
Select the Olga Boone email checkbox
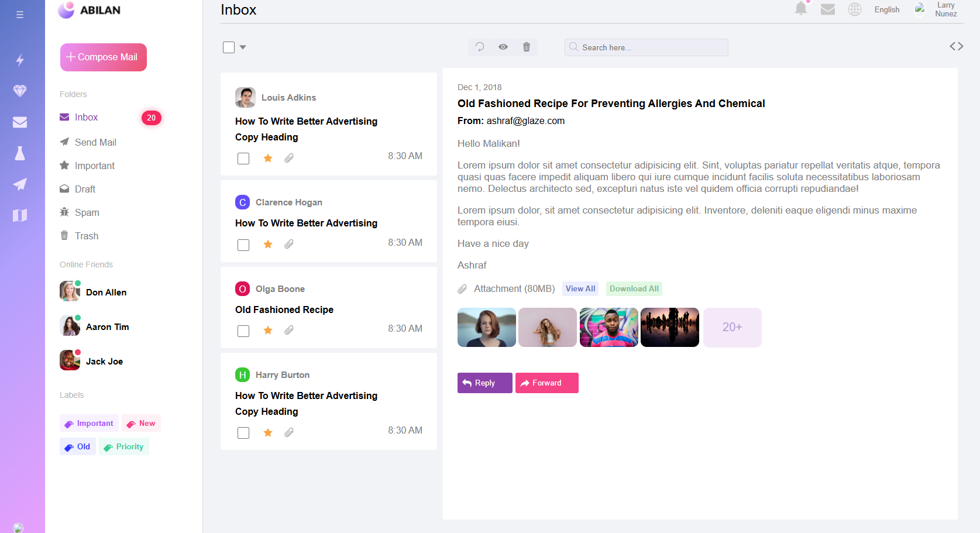tap(243, 331)
